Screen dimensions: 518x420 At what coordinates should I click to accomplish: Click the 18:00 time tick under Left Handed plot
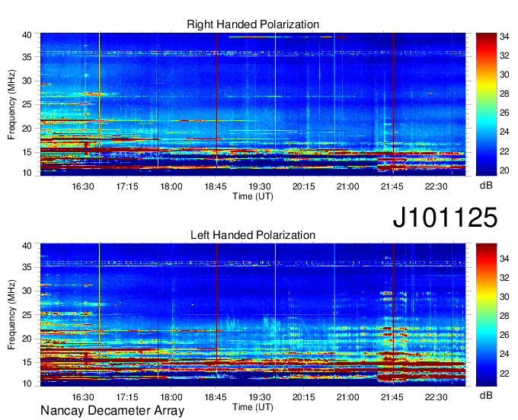(x=171, y=397)
